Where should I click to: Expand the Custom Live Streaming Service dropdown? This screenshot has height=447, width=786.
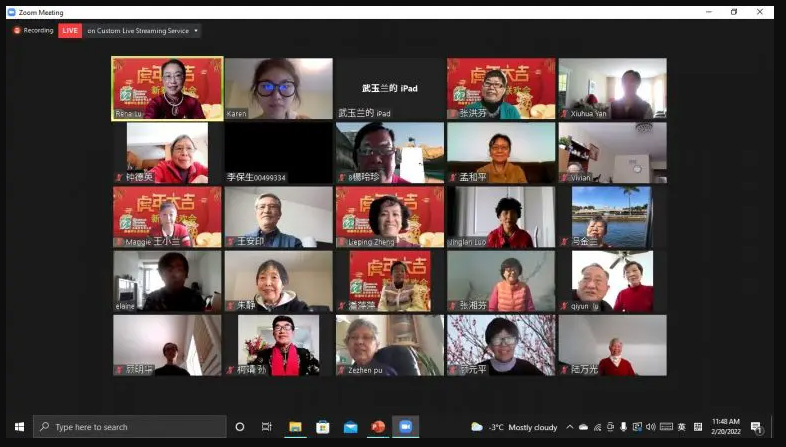(195, 31)
